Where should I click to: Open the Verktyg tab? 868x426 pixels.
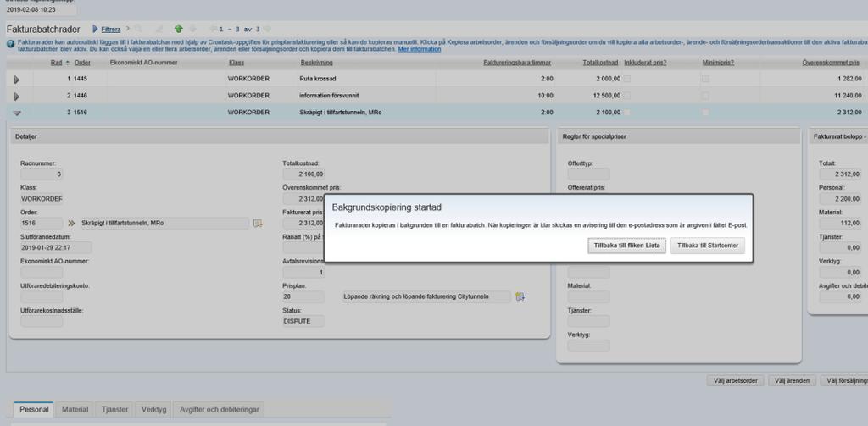(154, 409)
